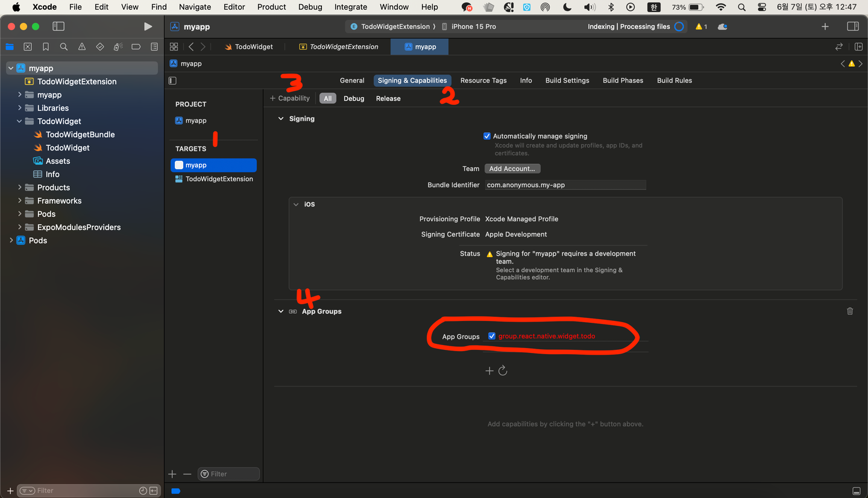Show only recent files in navigator filter

pos(143,491)
